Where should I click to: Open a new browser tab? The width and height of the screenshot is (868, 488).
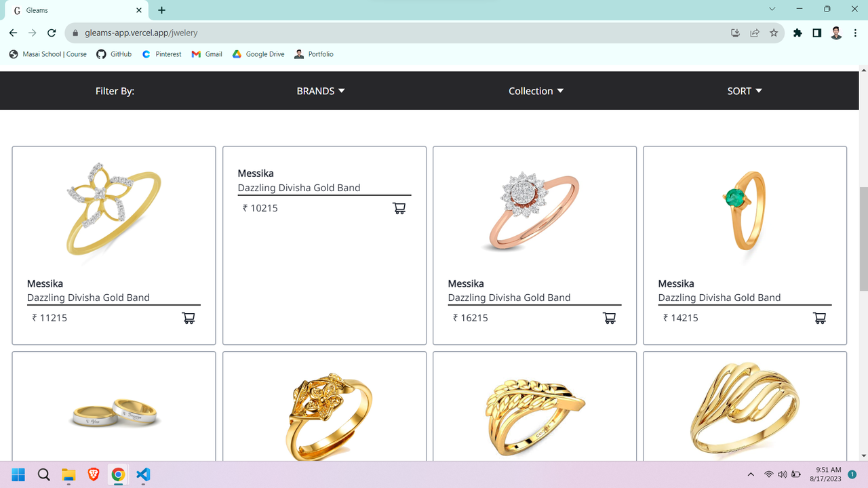161,10
